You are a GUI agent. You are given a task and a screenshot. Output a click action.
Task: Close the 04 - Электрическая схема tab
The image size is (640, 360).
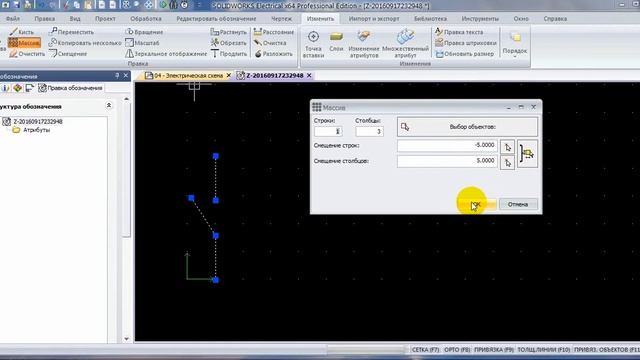(x=229, y=76)
